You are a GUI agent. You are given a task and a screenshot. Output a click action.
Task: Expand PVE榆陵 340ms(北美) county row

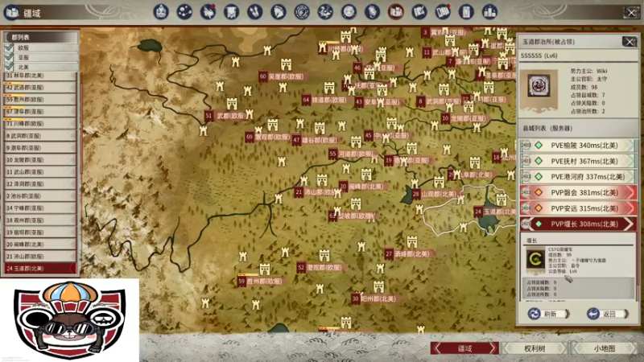click(x=578, y=146)
